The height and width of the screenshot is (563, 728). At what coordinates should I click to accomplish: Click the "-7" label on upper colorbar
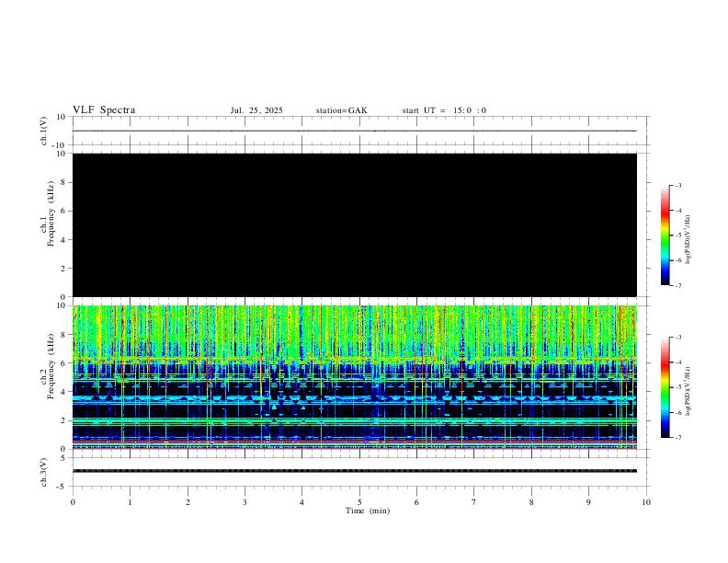point(677,286)
